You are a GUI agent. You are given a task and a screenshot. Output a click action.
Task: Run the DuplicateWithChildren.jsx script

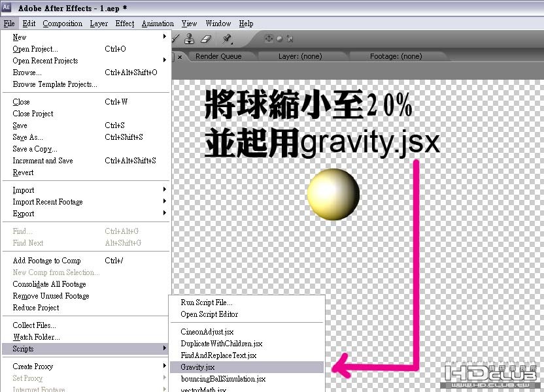point(246,344)
